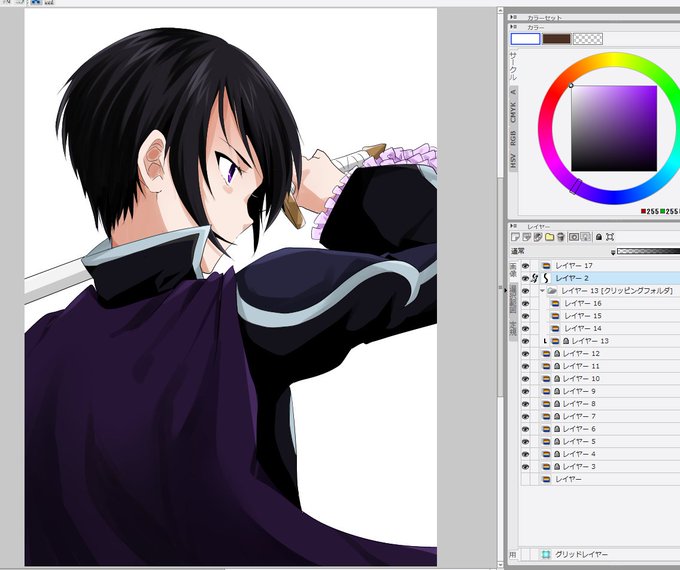Click the lock icon on locked レイヤー 13

pyautogui.click(x=566, y=341)
